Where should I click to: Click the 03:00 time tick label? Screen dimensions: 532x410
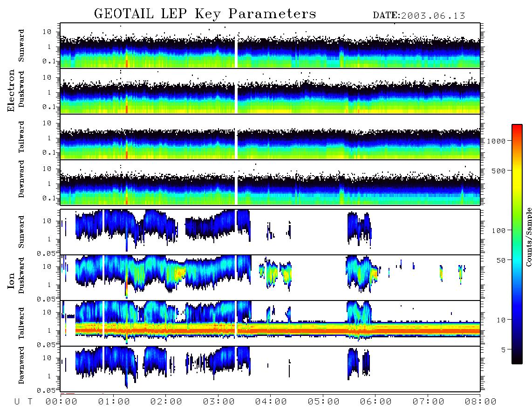click(218, 402)
